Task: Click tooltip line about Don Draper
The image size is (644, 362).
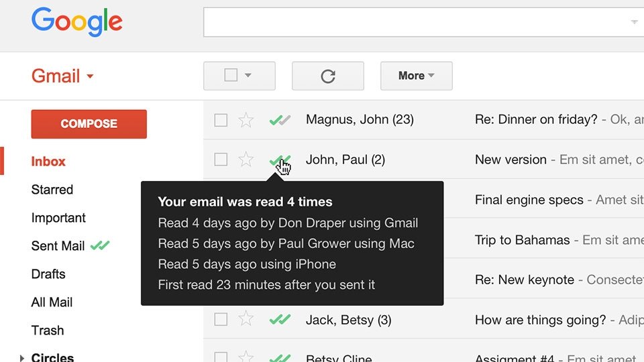Action: [x=288, y=223]
